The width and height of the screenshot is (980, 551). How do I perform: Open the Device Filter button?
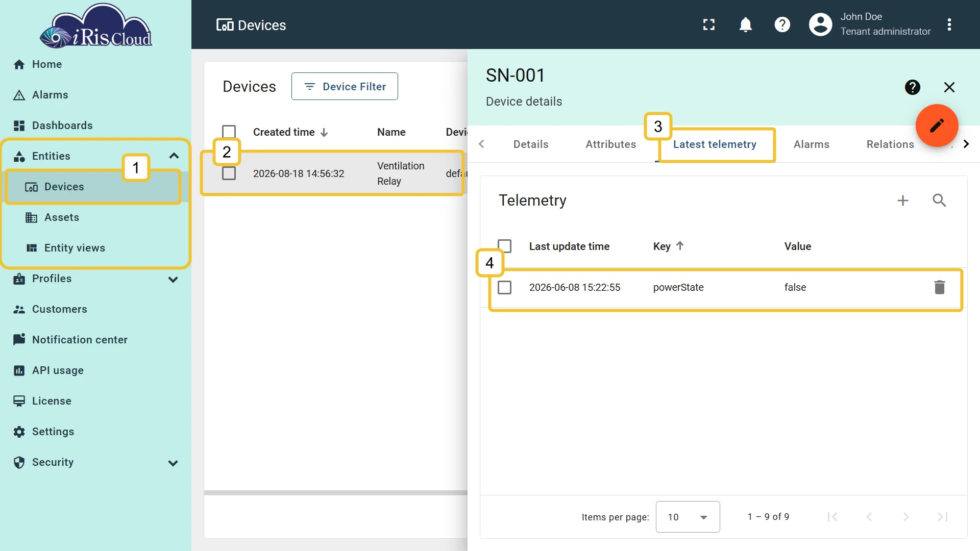pos(345,86)
